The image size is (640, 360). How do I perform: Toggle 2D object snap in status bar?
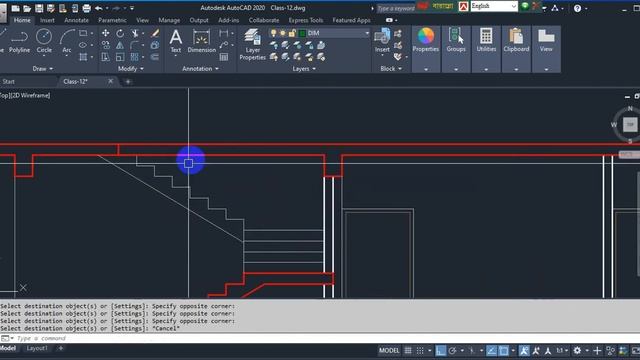[x=504, y=351]
